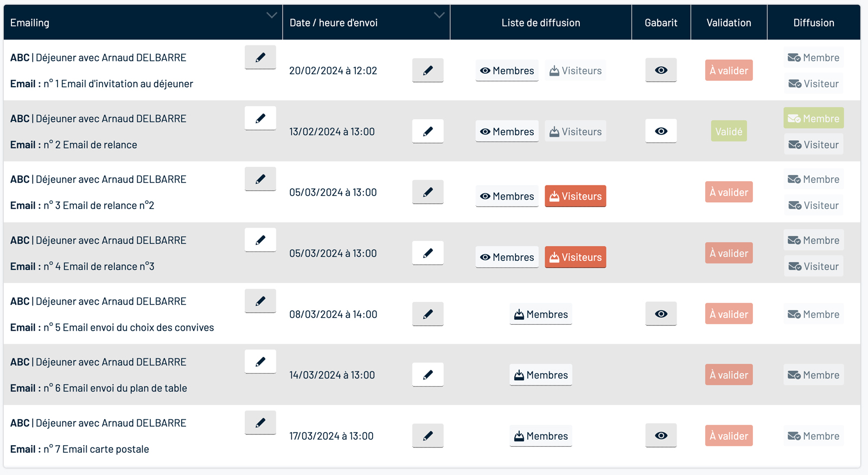Preview template of email n°1 invitation
Viewport: 868px width, 475px height.
[661, 70]
